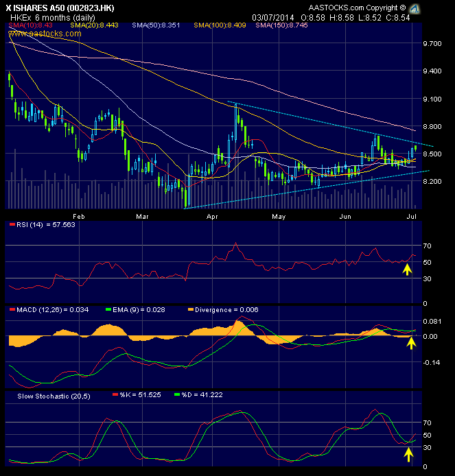Image resolution: width=455 pixels, height=476 pixels.
Task: Click the RSI (14) = 57.563 readout
Action: pos(45,225)
